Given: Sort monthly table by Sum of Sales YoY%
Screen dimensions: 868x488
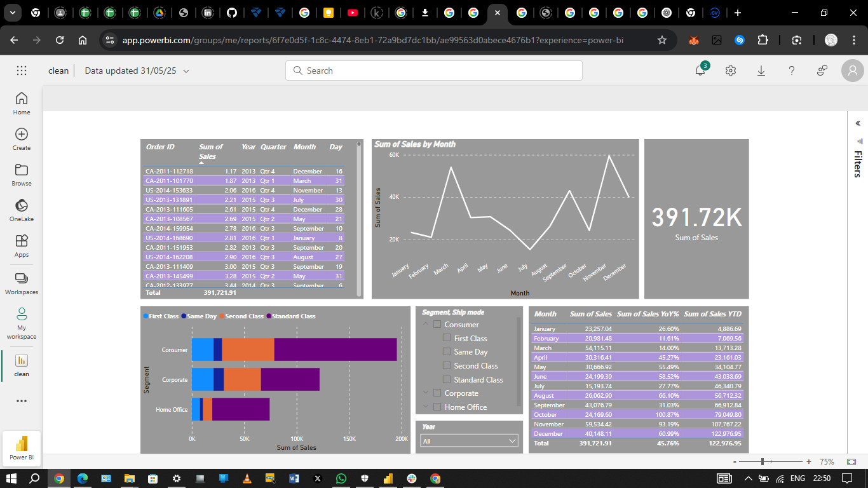Looking at the screenshot, I should point(648,314).
